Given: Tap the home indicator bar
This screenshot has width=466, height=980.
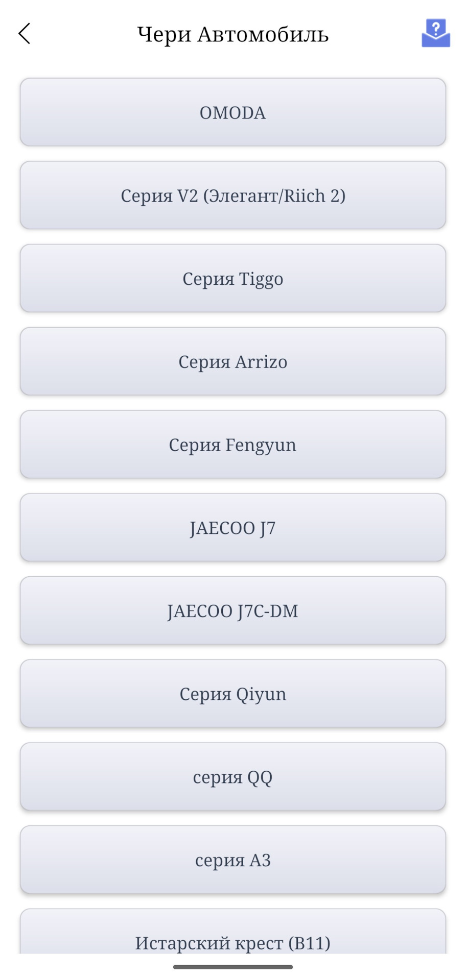Looking at the screenshot, I should tap(233, 967).
